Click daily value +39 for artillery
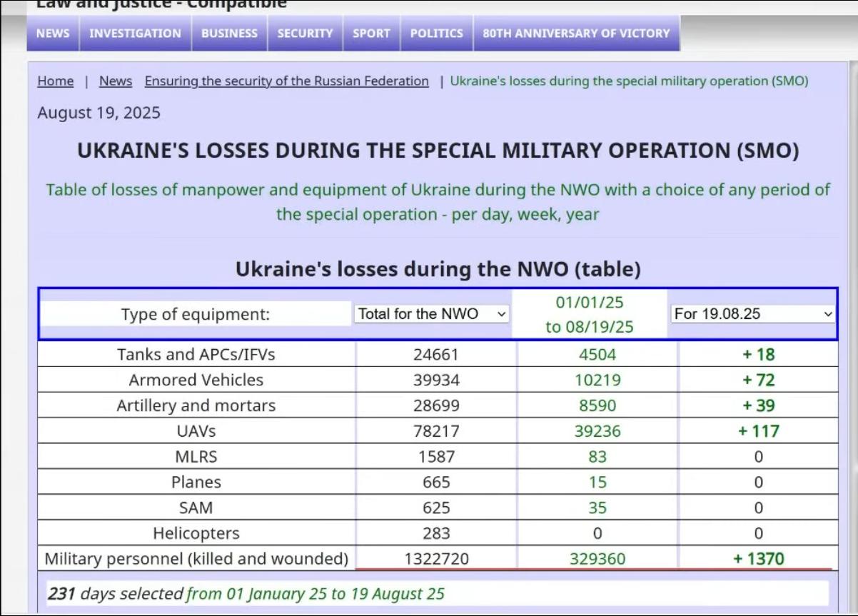Image resolution: width=858 pixels, height=616 pixels. pyautogui.click(x=758, y=405)
